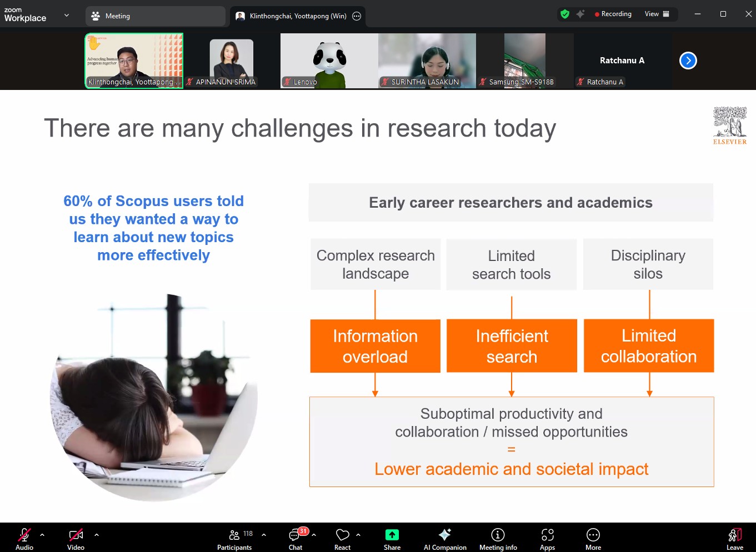
Task: Click the React heart icon
Action: (x=343, y=535)
